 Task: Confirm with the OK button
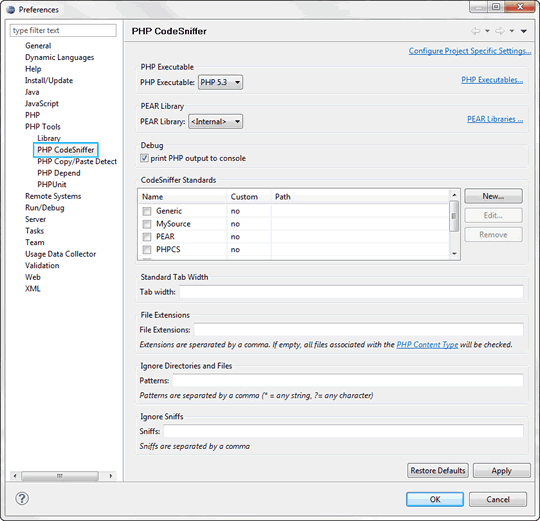(x=435, y=499)
